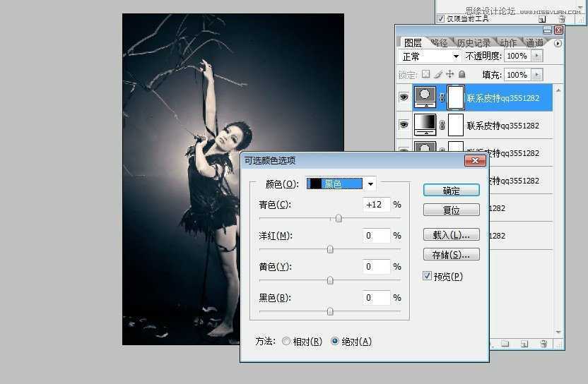Click the gradient fill layer thumbnail
Screen dimensions: 588x384
(425, 125)
